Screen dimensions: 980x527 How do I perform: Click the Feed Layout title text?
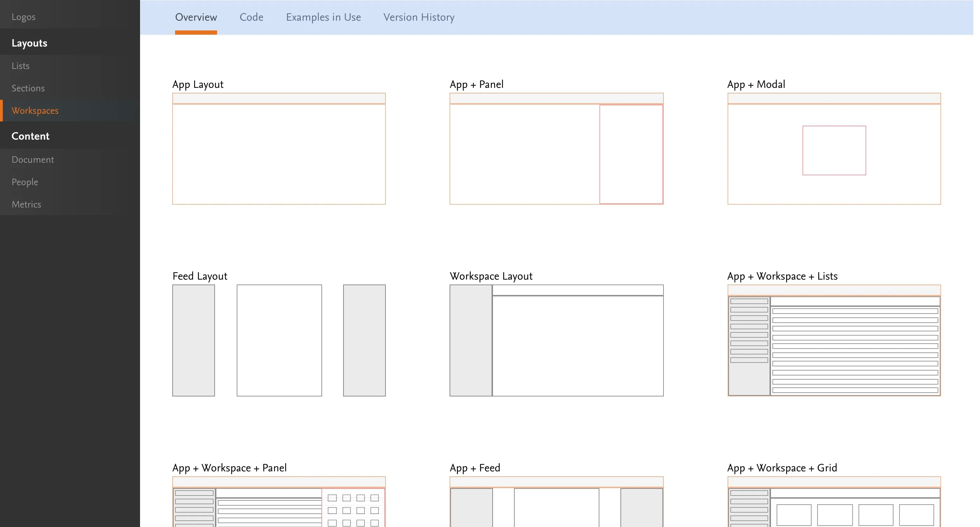pos(200,276)
